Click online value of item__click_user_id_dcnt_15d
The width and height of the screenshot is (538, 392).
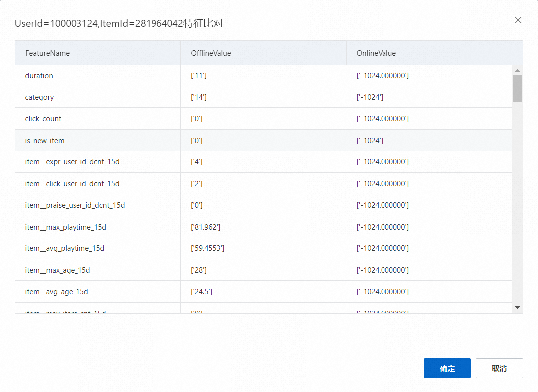(x=383, y=184)
